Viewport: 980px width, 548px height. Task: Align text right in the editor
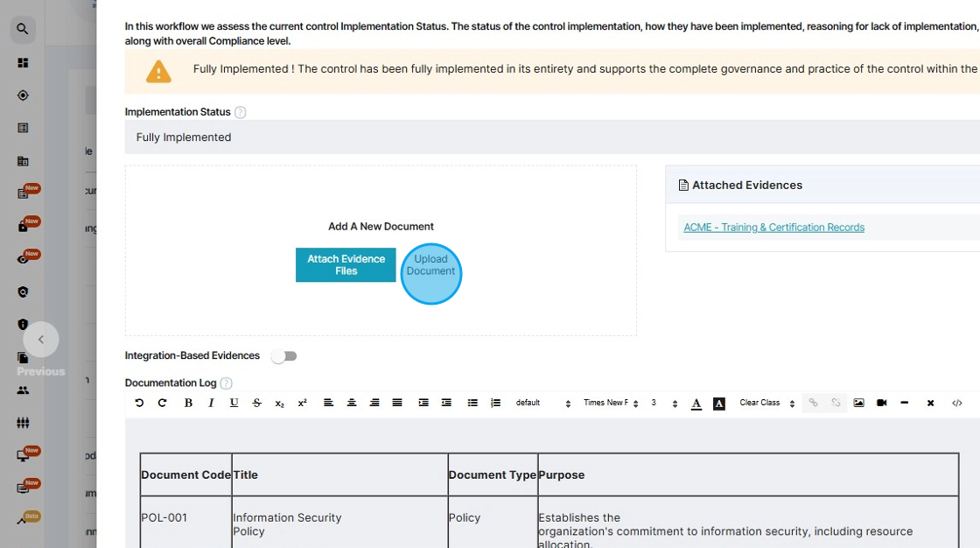[x=374, y=403]
